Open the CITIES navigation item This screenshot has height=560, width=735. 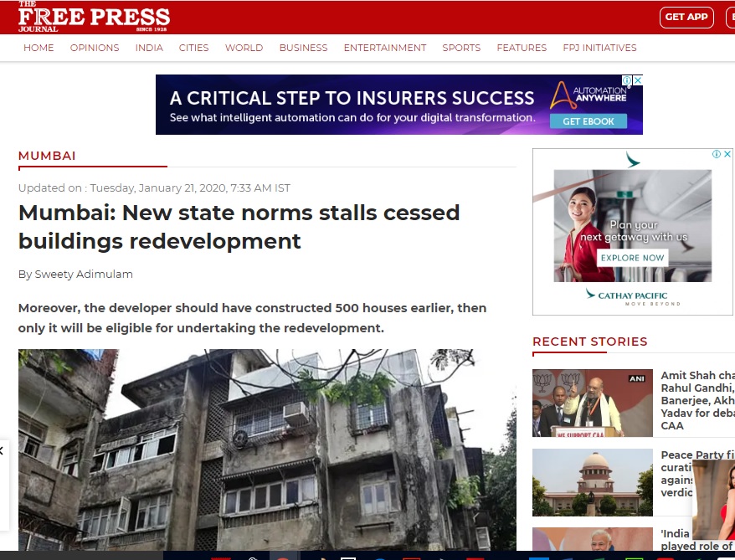(193, 48)
